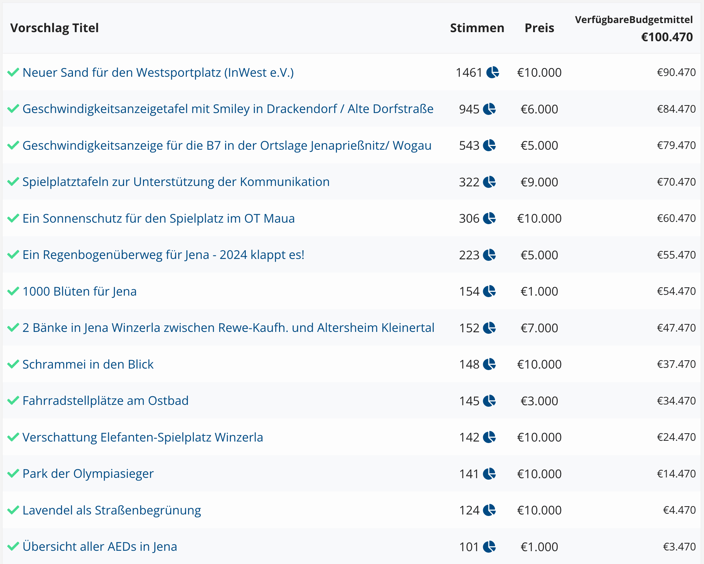Click the Stimmen column header
704x564 pixels.
(x=477, y=28)
